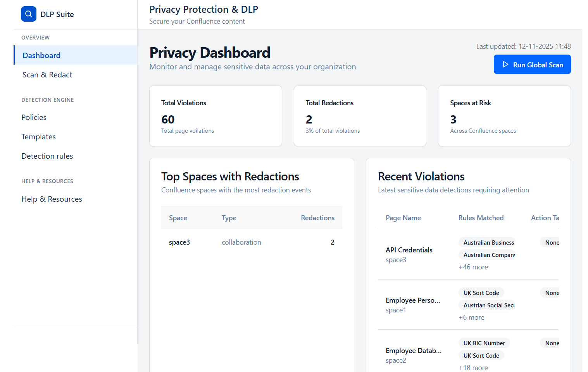The width and height of the screenshot is (588, 372).
Task: Open the Help & Resources page
Action: (x=52, y=199)
